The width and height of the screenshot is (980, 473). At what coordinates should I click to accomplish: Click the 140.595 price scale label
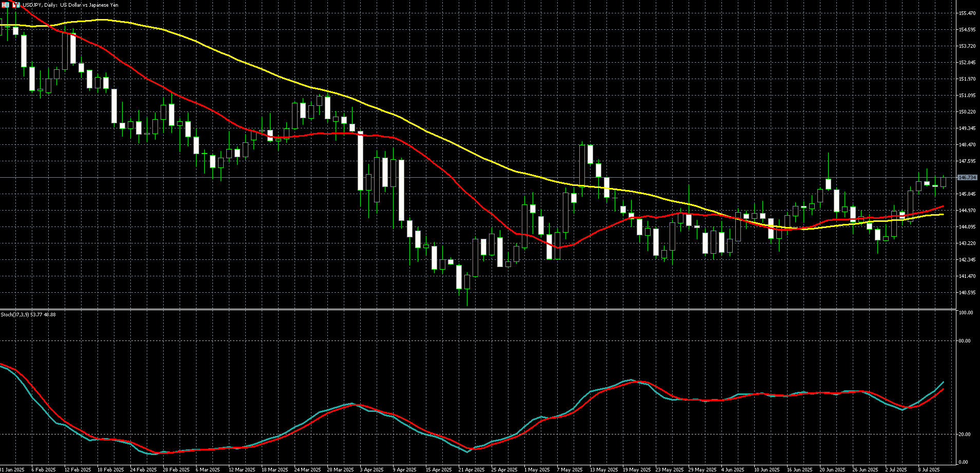967,293
